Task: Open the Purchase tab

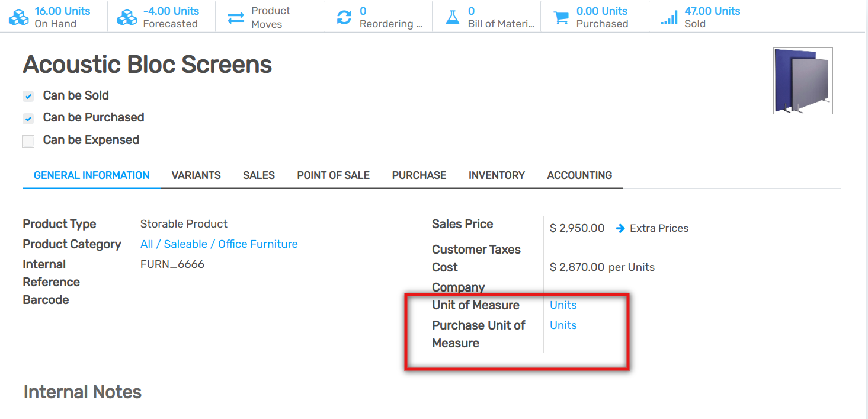Action: click(419, 175)
